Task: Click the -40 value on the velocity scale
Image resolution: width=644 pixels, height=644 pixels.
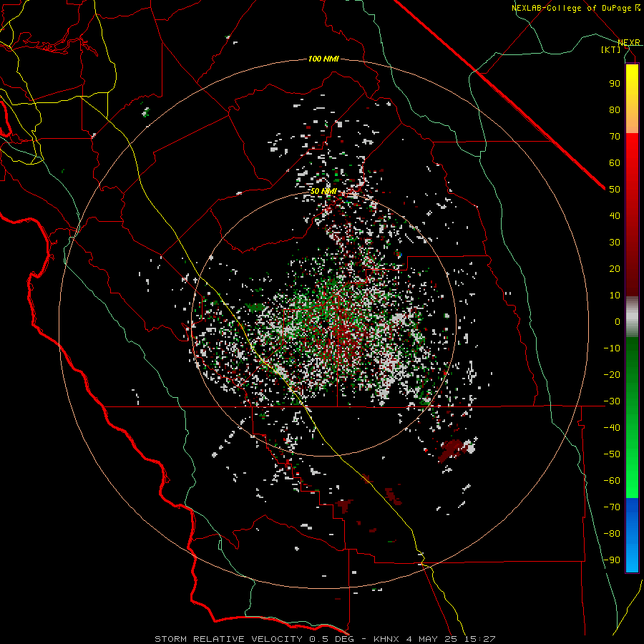Action: click(612, 428)
